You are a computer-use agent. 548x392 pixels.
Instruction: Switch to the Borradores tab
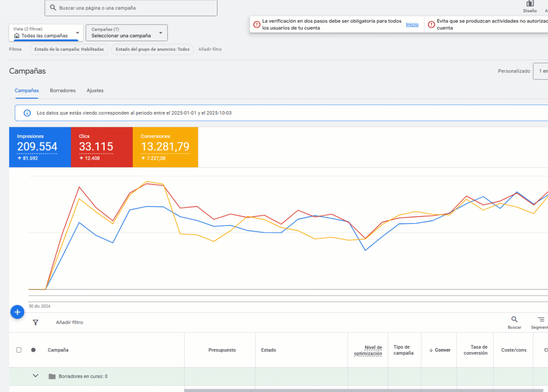tap(63, 91)
